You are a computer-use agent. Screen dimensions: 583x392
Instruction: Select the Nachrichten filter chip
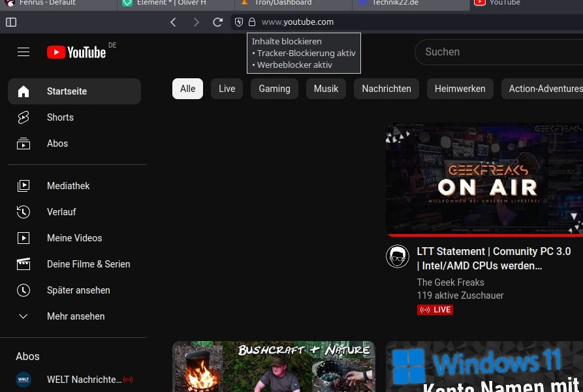click(386, 89)
